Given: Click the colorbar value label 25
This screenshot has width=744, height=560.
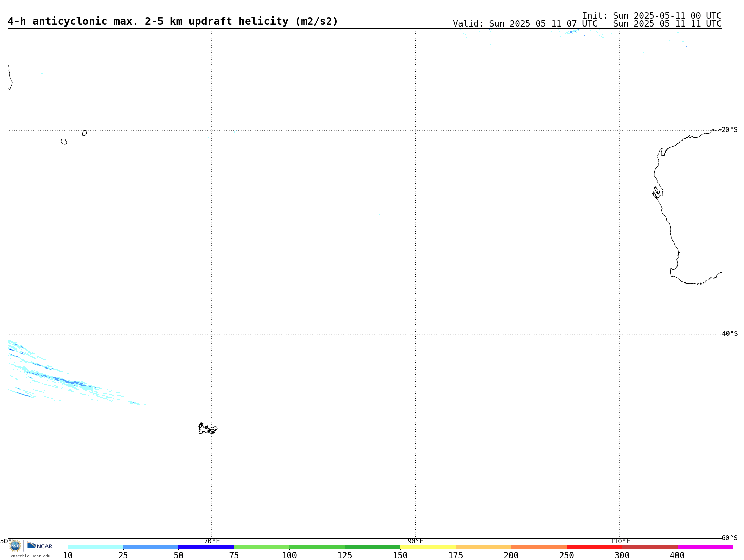Looking at the screenshot, I should point(123,556).
